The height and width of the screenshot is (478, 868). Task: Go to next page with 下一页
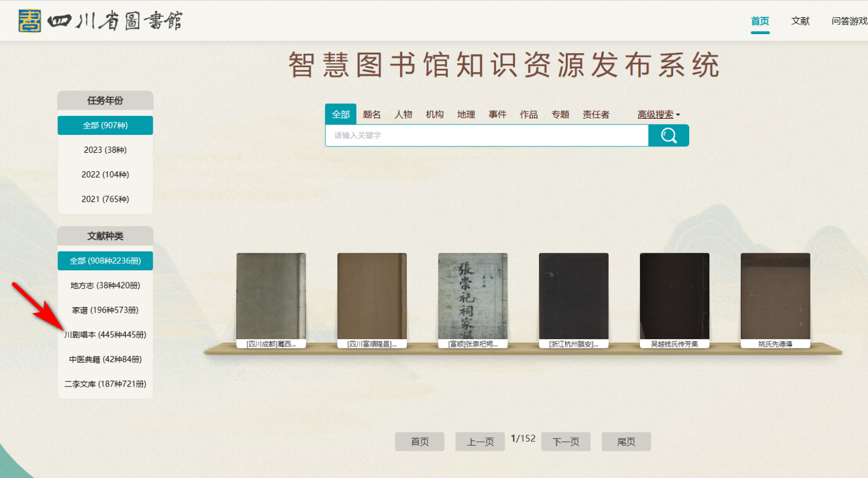click(x=565, y=442)
